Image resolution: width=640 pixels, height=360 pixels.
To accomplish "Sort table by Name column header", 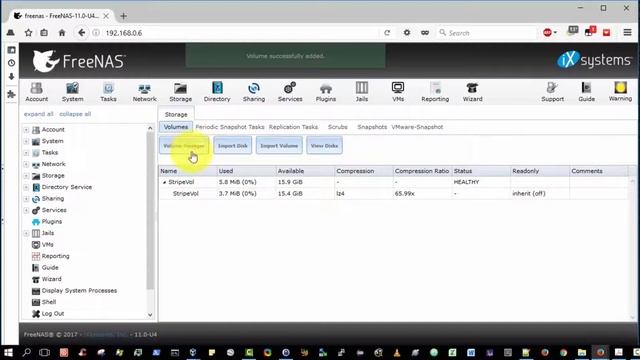I will pyautogui.click(x=188, y=171).
